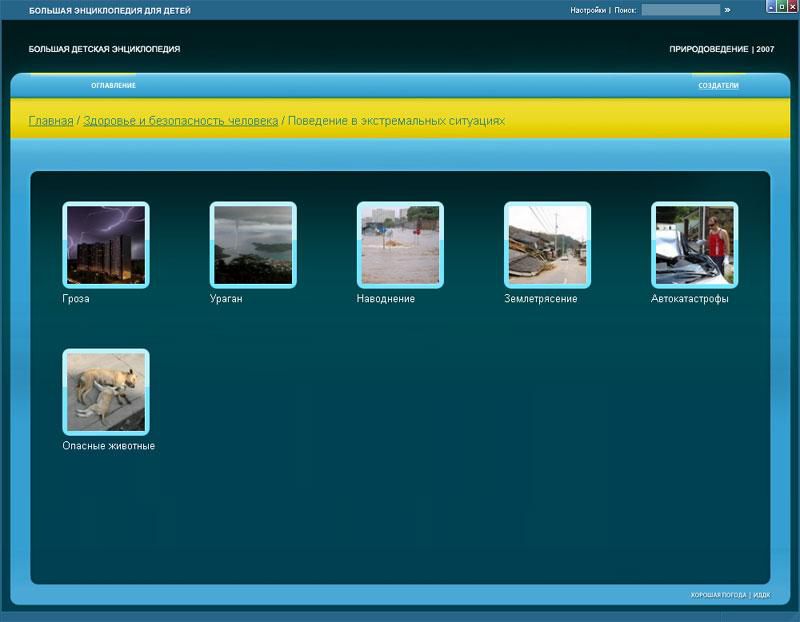Open the Гроза lightning thumbnail

(105, 245)
